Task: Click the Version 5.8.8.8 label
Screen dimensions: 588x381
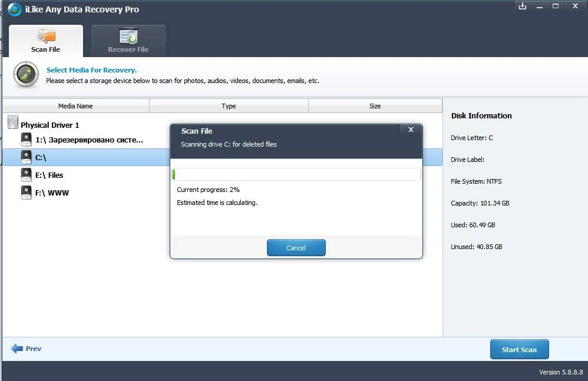Action: [561, 372]
